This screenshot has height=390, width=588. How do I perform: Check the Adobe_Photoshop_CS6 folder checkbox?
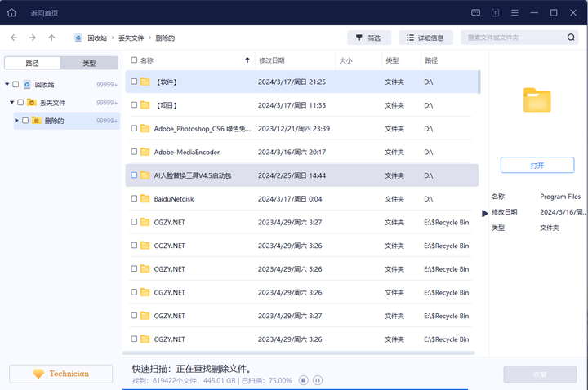(x=134, y=128)
